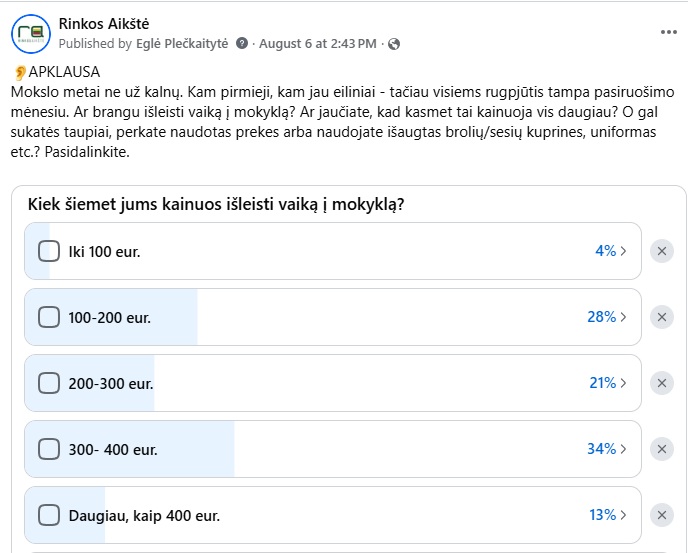This screenshot has width=688, height=553.
Task: Click the globe public audience icon
Action: click(x=394, y=44)
